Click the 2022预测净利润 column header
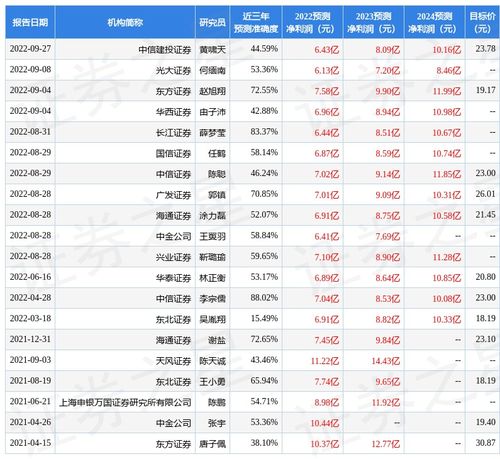 312,22
